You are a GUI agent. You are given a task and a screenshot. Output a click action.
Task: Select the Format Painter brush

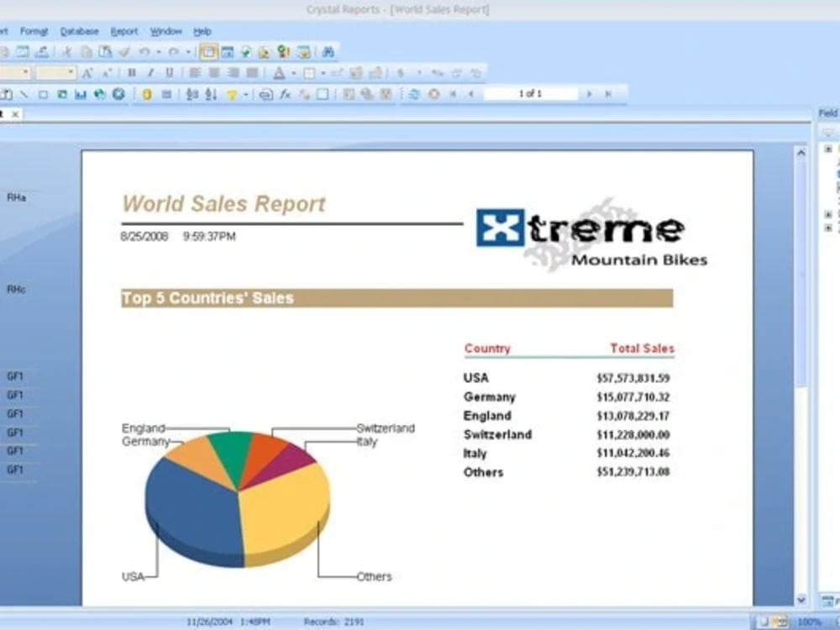coord(124,51)
